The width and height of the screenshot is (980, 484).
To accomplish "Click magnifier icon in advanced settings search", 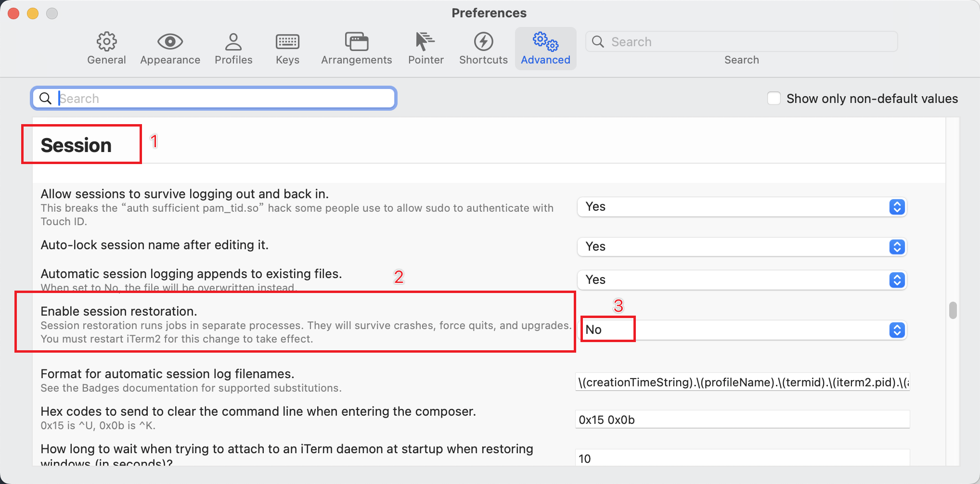I will click(x=45, y=98).
